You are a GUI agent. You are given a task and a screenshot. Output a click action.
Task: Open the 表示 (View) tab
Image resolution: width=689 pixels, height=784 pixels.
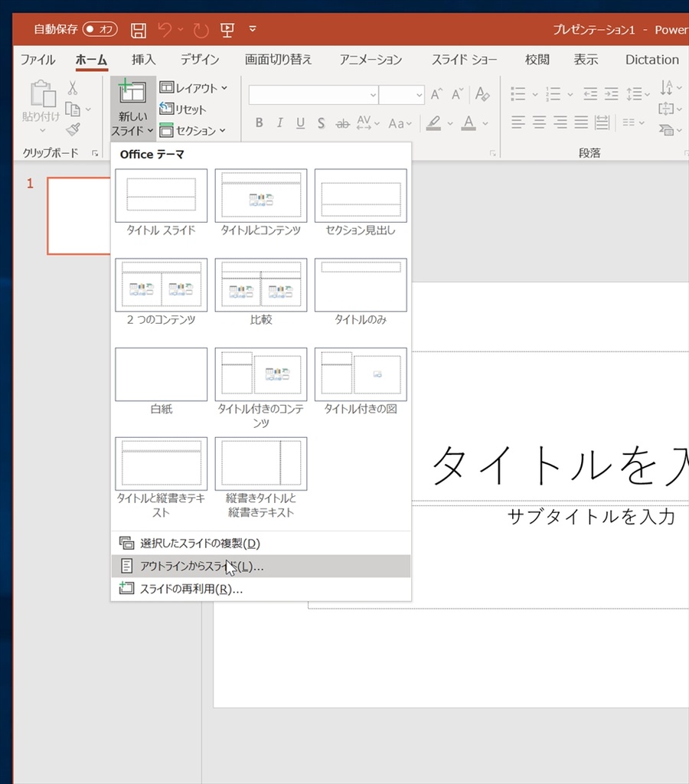586,60
